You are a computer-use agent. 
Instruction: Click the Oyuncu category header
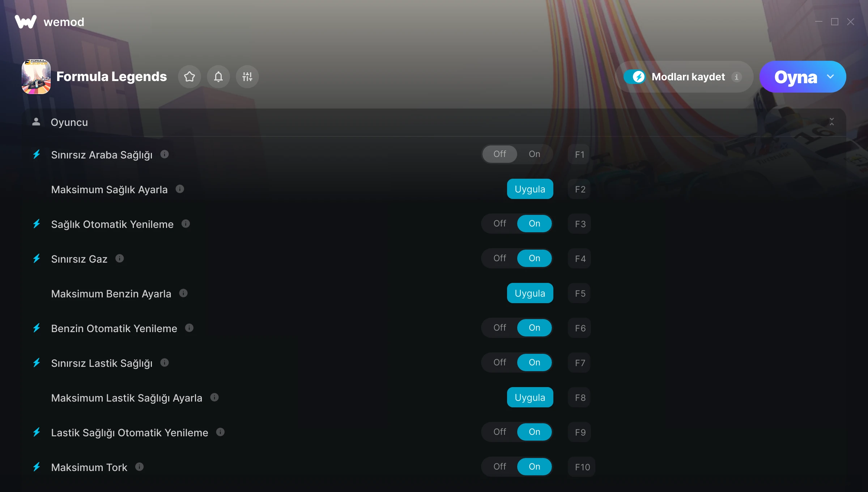pyautogui.click(x=434, y=122)
